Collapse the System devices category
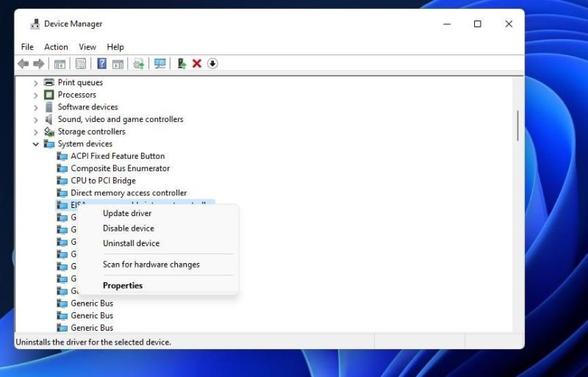Screen dimensions: 588x377 [35, 144]
